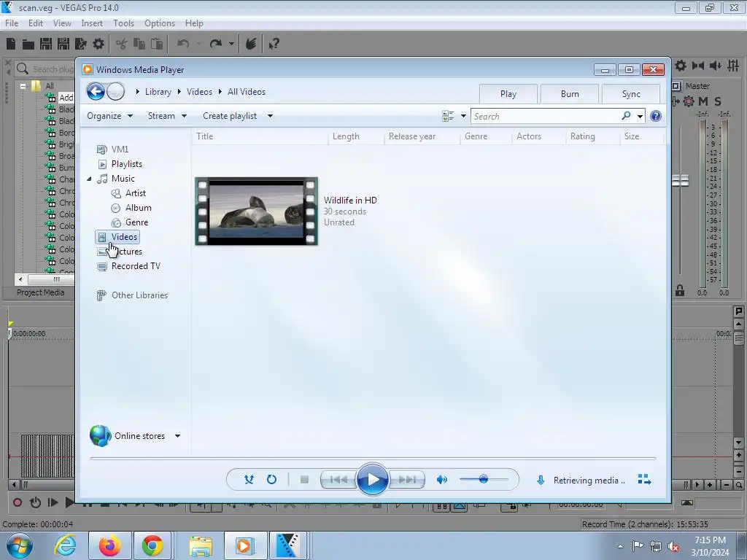The image size is (747, 560).
Task: Open the Organize dropdown menu
Action: (x=109, y=116)
